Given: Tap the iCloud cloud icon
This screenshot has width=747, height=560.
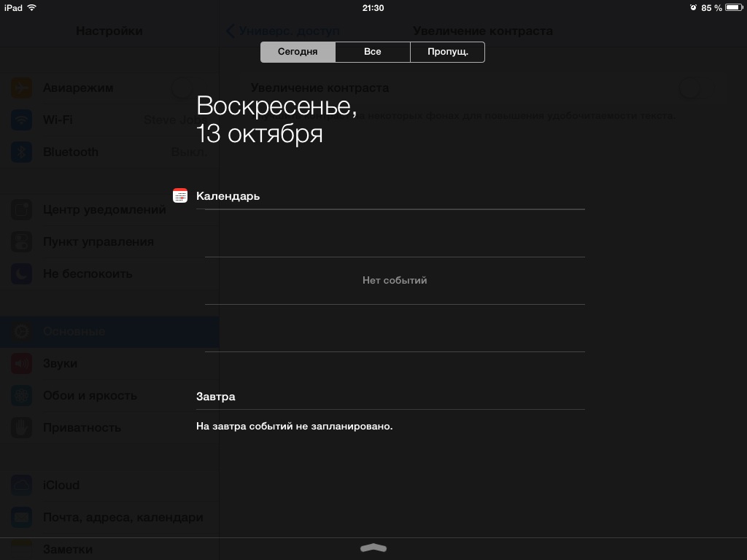Looking at the screenshot, I should (21, 485).
